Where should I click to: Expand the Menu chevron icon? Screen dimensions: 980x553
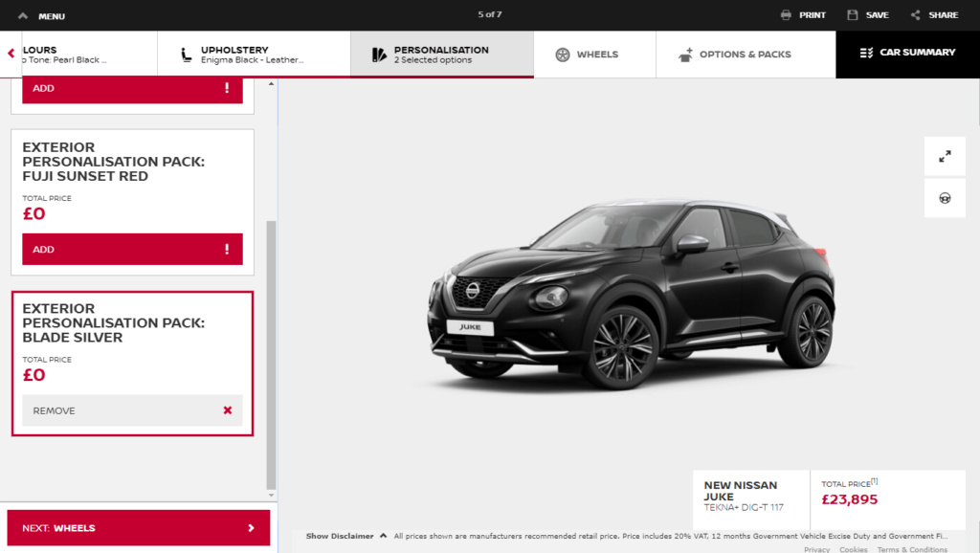[x=23, y=15]
